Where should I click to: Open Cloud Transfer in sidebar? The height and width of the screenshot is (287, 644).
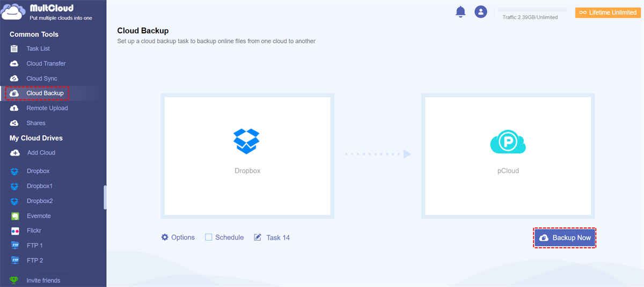[46, 64]
